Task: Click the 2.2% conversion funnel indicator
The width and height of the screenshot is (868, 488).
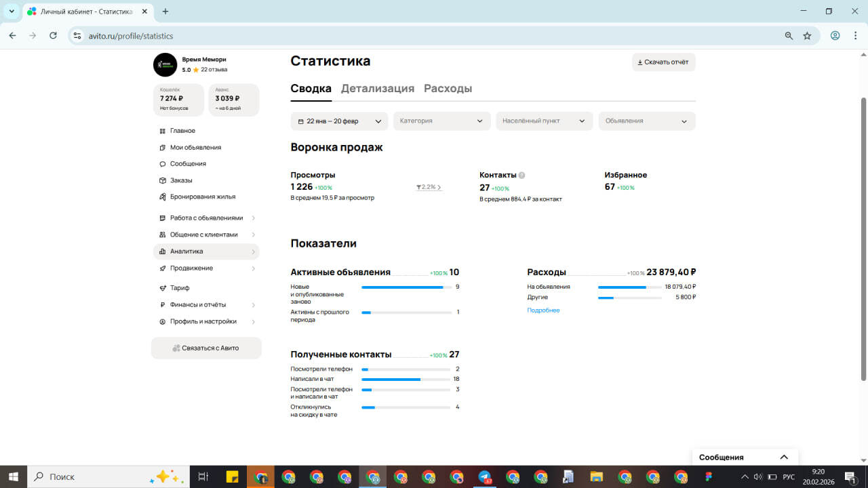Action: 429,187
